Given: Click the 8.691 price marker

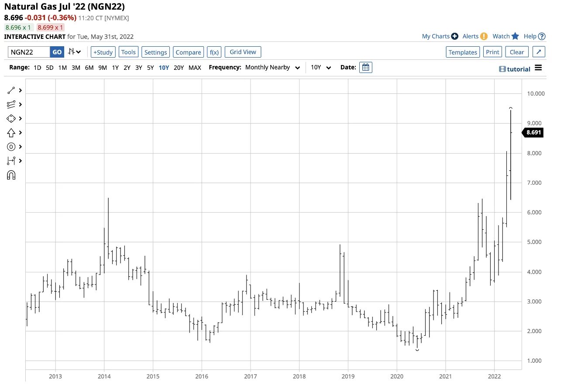Looking at the screenshot, I should [x=533, y=133].
